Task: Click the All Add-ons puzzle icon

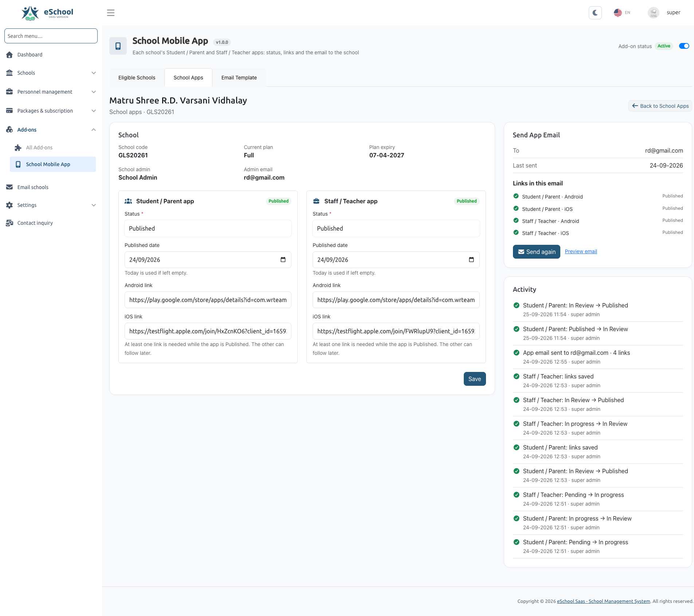Action: pyautogui.click(x=18, y=148)
